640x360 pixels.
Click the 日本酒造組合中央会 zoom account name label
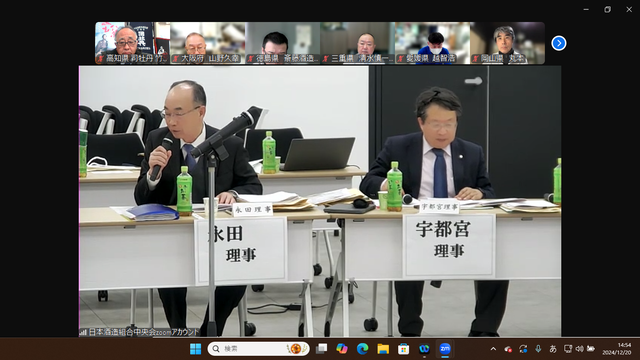144,332
